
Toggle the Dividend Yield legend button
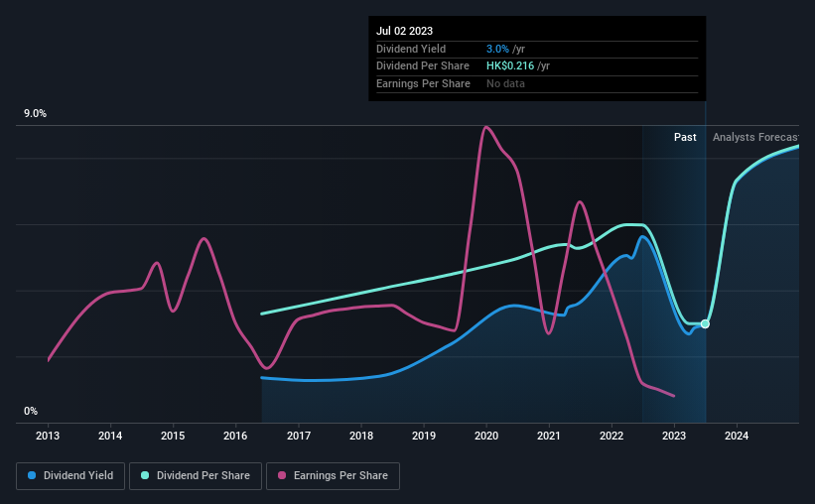(70, 476)
